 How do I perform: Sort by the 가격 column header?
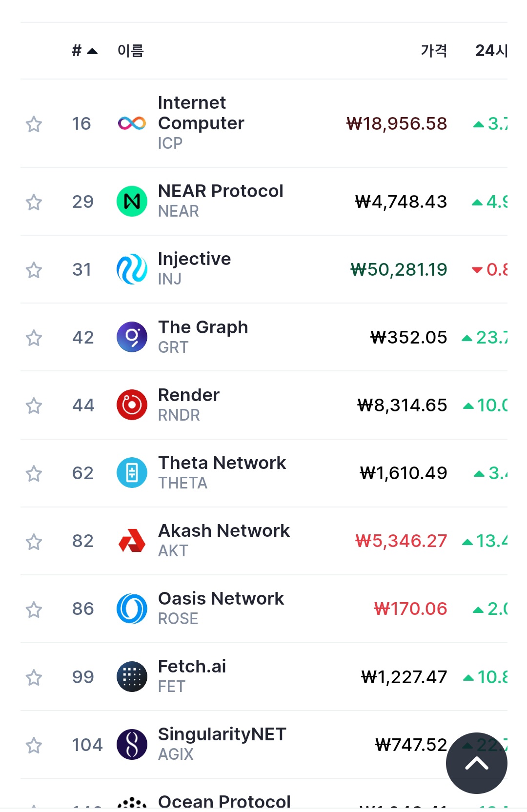click(x=433, y=51)
